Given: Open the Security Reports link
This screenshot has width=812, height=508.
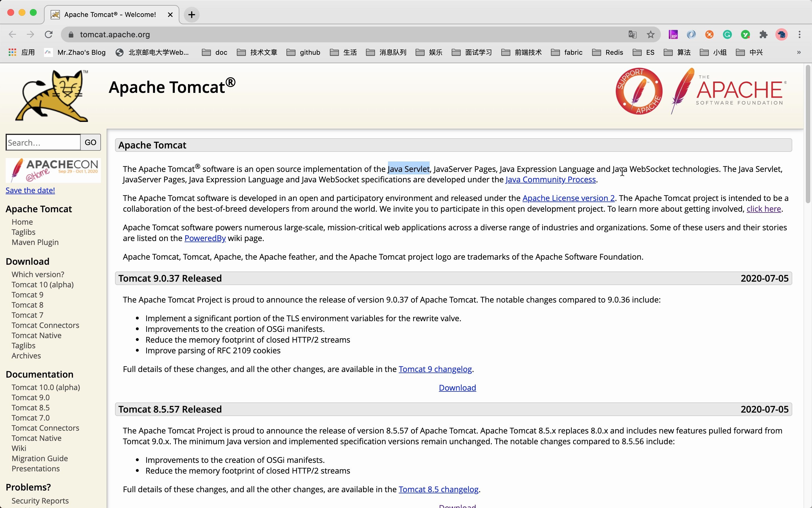Looking at the screenshot, I should click(x=40, y=501).
